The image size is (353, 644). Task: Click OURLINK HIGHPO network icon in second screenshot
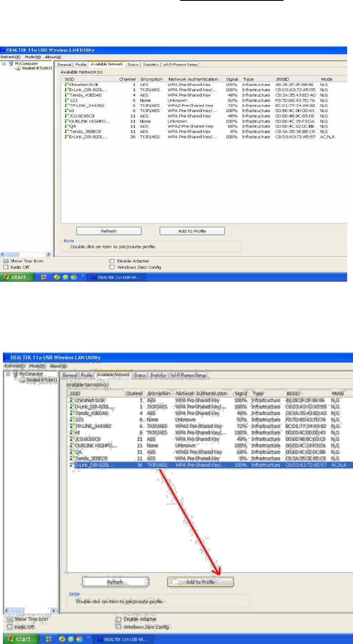(72, 445)
